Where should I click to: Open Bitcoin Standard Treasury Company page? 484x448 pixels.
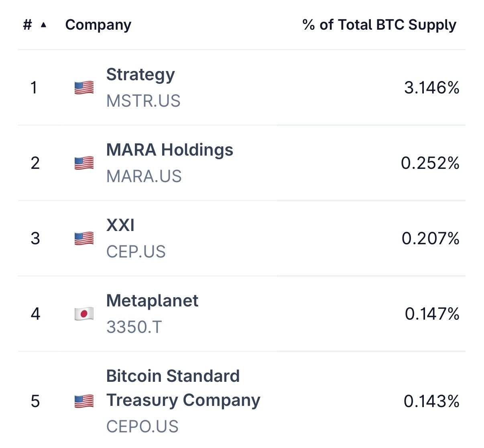pos(183,388)
